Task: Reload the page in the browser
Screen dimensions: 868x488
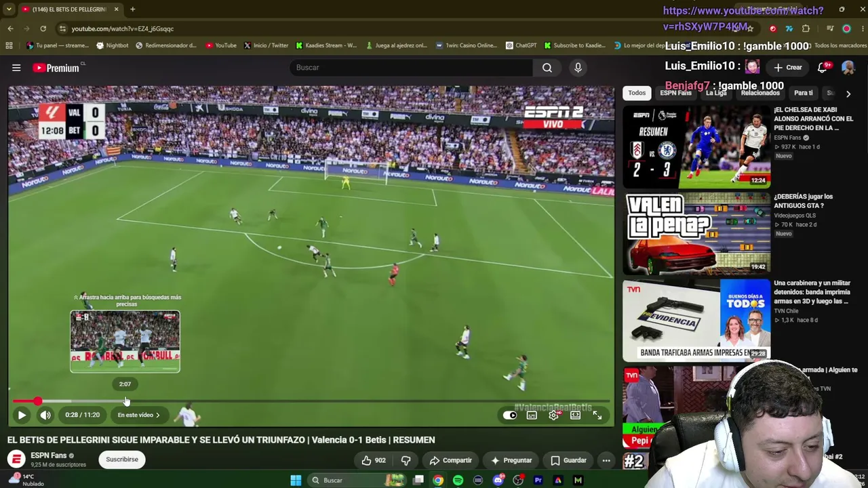Action: 43,28
